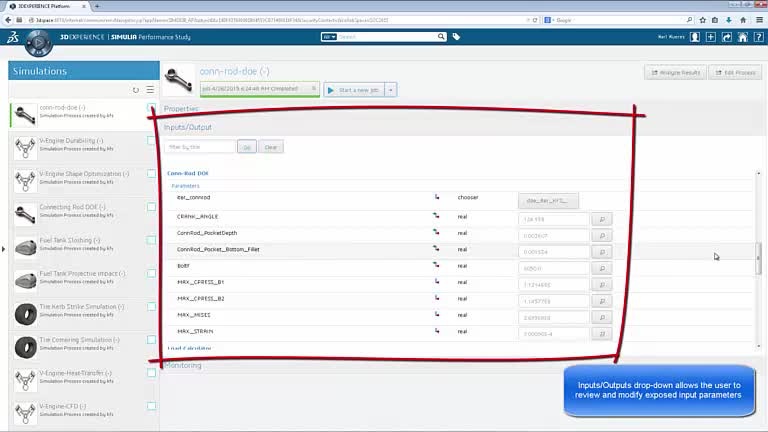This screenshot has width=768, height=432.
Task: Click browser back arrow
Action: (x=8, y=20)
